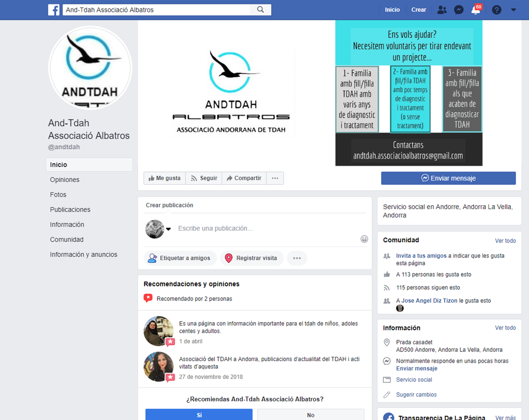Screen dimensions: 529x420
Task: Click the 27 de noviembre de 2018 date
Action: pos(211,377)
